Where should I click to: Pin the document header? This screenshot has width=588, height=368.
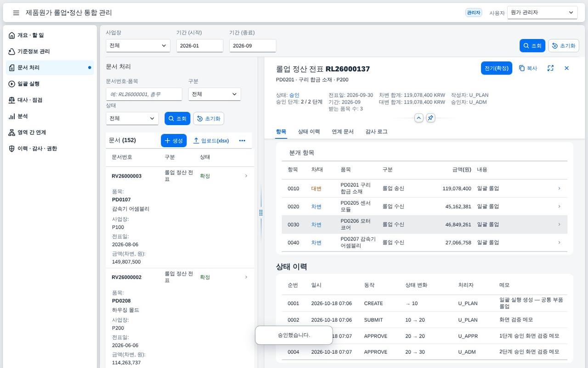[x=430, y=118]
